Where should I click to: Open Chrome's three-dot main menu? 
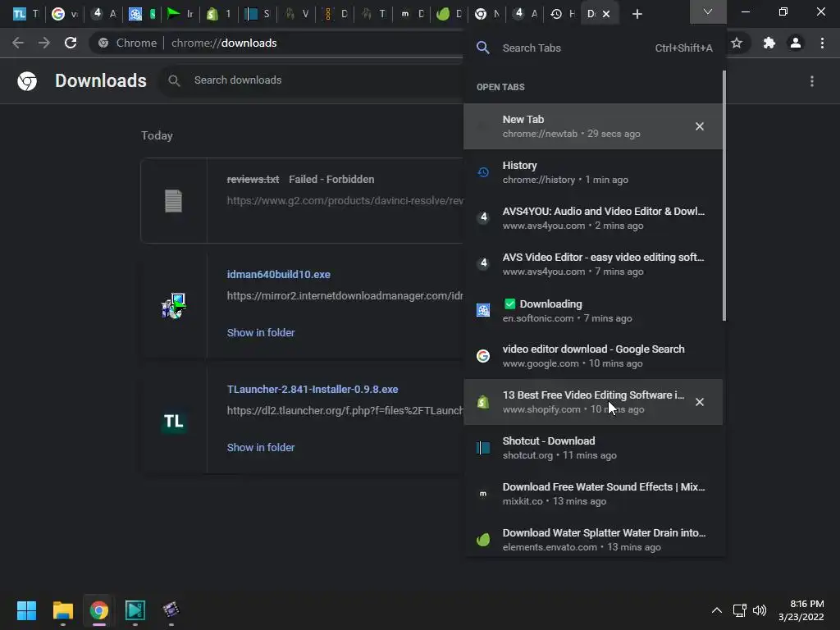point(822,43)
